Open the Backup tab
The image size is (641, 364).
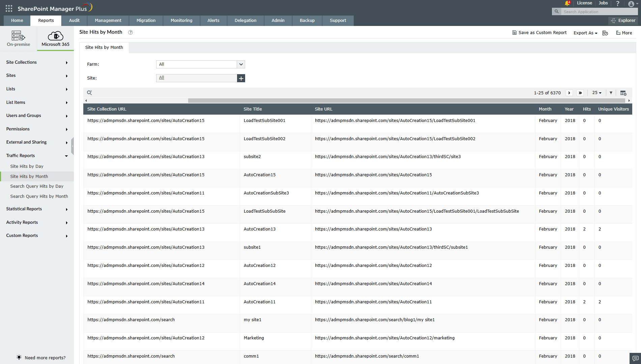[307, 21]
